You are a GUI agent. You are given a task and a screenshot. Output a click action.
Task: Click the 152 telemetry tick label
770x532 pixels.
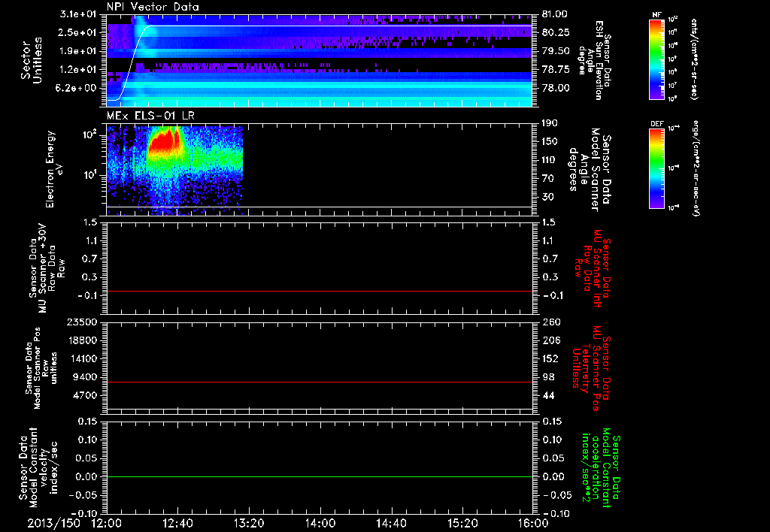coord(550,358)
